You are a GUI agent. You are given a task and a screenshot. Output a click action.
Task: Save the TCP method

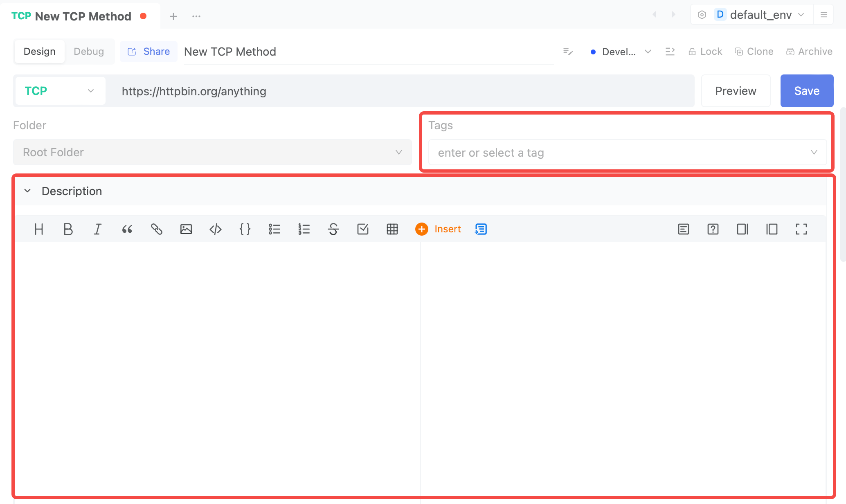pyautogui.click(x=807, y=91)
